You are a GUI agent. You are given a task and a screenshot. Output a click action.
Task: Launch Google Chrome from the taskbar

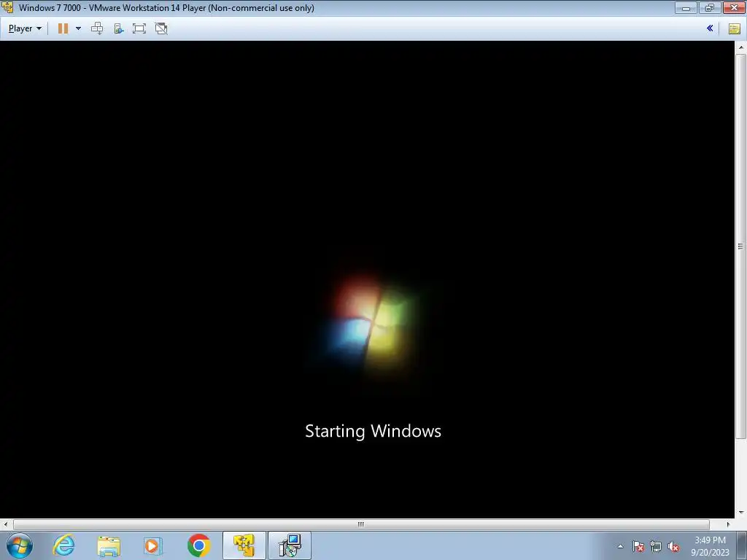tap(198, 545)
